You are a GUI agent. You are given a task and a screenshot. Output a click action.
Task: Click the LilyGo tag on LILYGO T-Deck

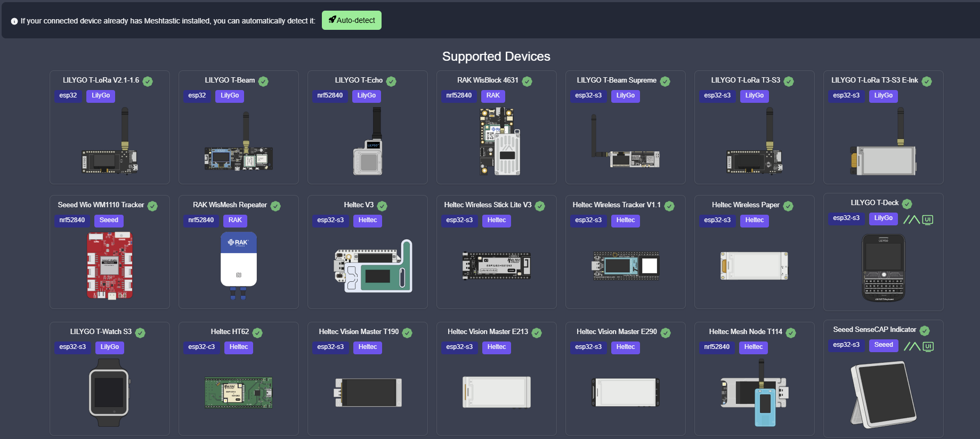(x=883, y=218)
